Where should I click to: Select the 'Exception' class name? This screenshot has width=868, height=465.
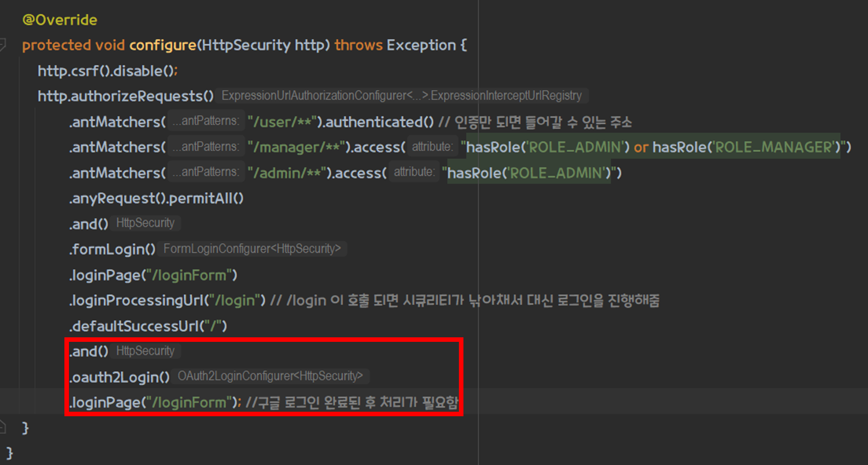(421, 45)
